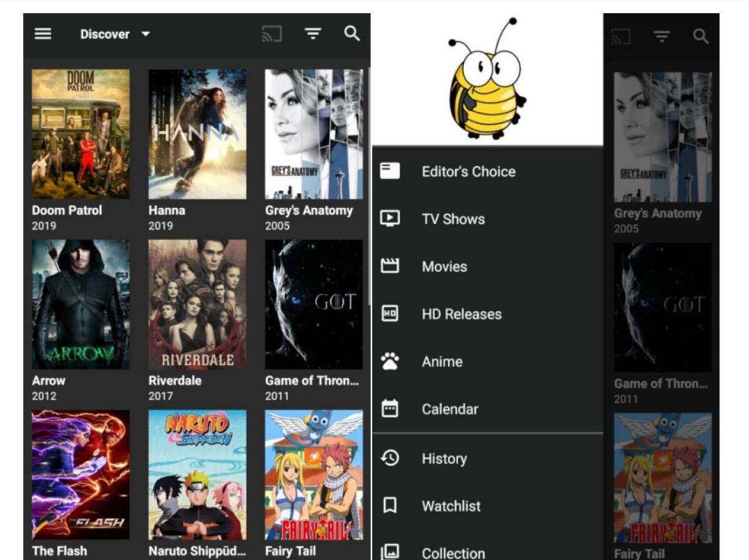Select the Watchlist menu entry
Viewport: 749px width, 560px height.
pyautogui.click(x=451, y=506)
